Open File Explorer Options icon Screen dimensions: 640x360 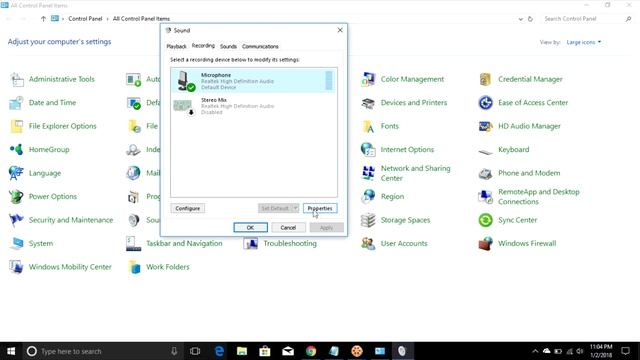(17, 126)
